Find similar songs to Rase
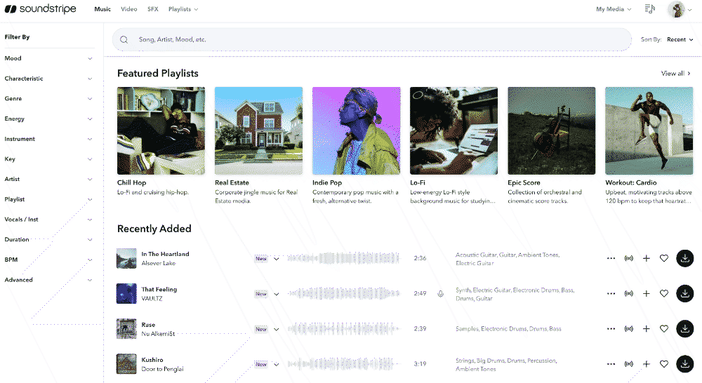Viewport: 702px width, 383px height. pos(629,328)
